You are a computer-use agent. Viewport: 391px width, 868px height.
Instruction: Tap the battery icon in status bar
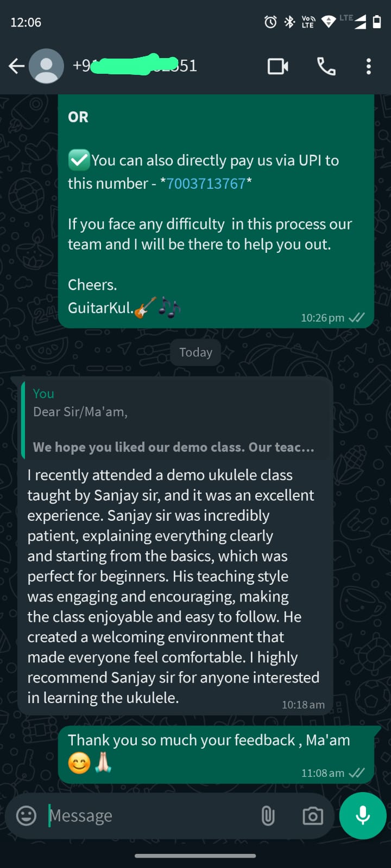coord(376,22)
